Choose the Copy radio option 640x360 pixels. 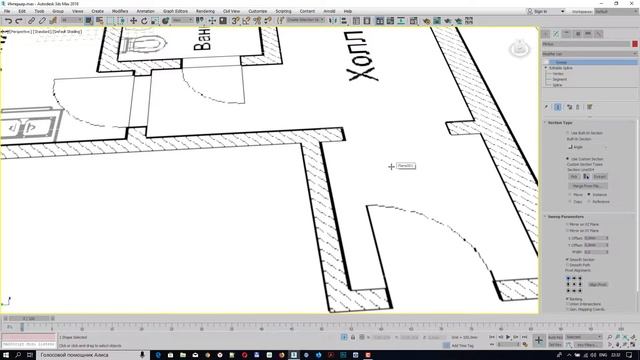(x=570, y=202)
